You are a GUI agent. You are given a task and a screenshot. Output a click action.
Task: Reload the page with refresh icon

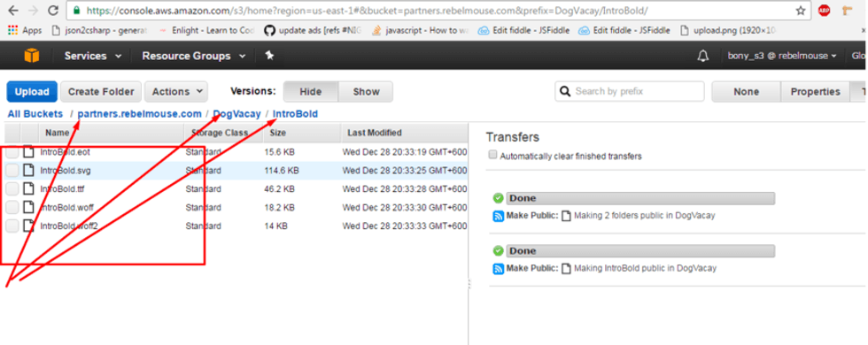(53, 11)
